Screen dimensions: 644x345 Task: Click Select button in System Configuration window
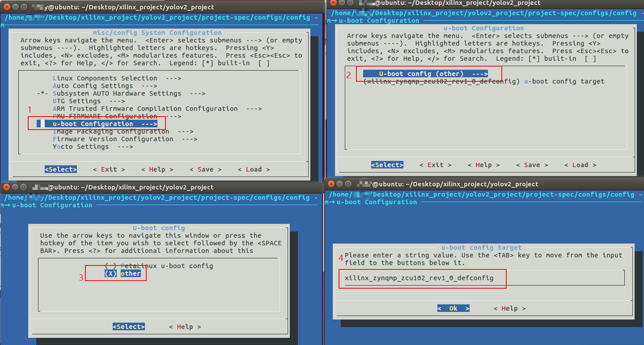(61, 169)
